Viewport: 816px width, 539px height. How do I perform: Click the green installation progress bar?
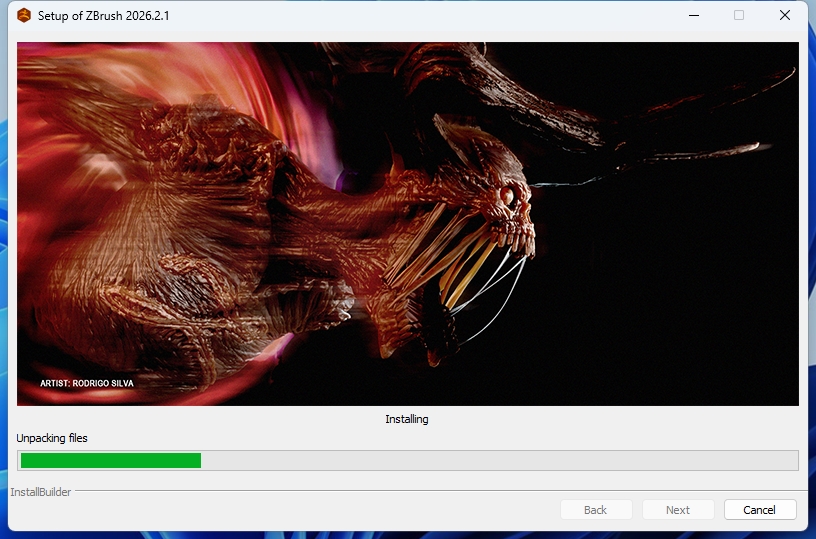tap(408, 460)
